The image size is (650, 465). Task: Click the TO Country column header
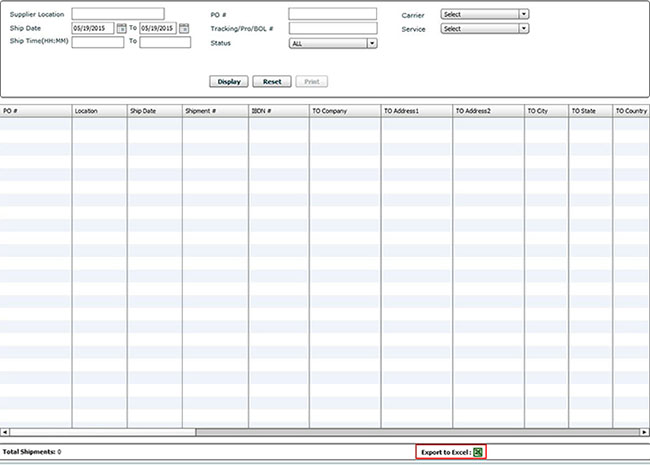click(631, 111)
